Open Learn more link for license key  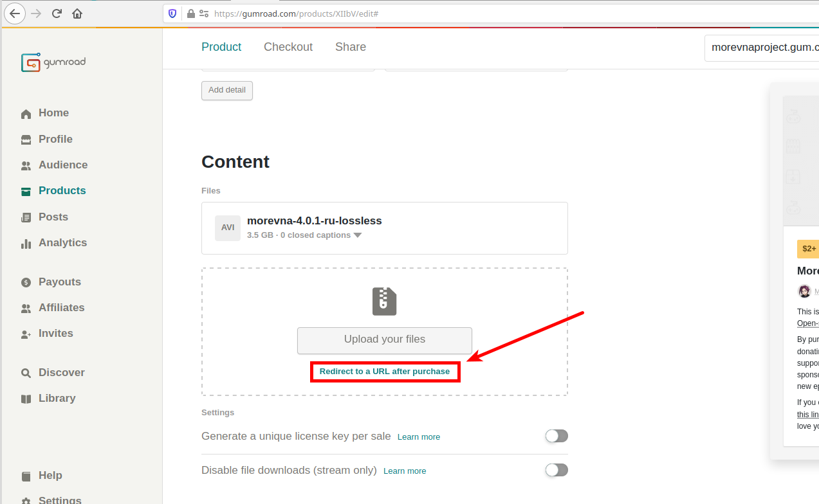pos(419,437)
